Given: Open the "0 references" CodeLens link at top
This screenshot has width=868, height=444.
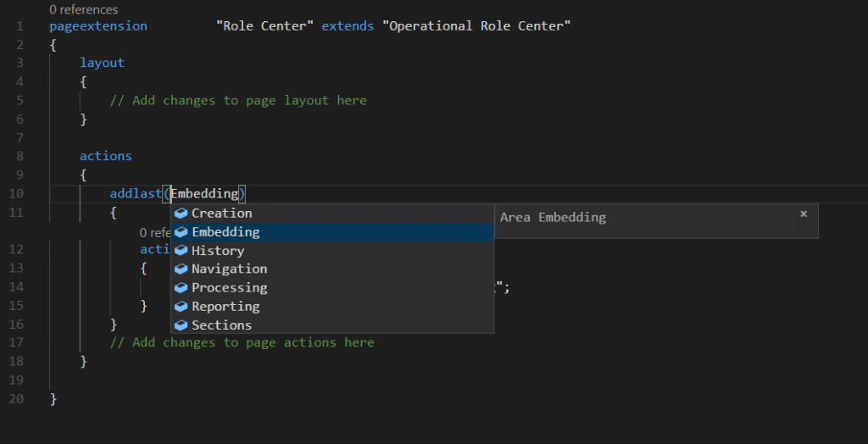Looking at the screenshot, I should 84,10.
